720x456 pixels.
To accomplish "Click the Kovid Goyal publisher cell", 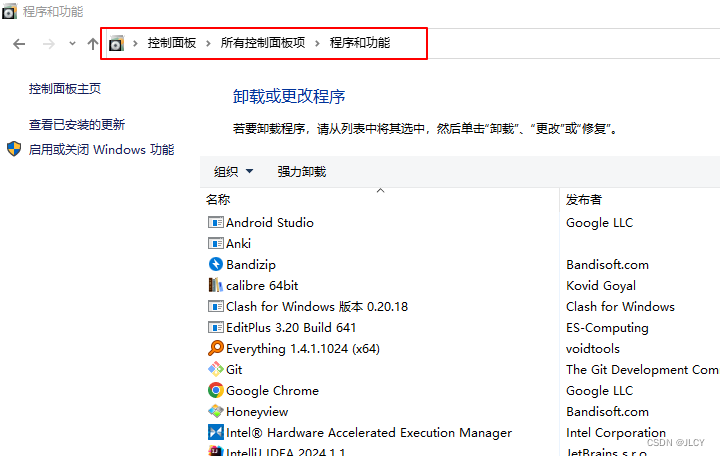I will [x=601, y=286].
